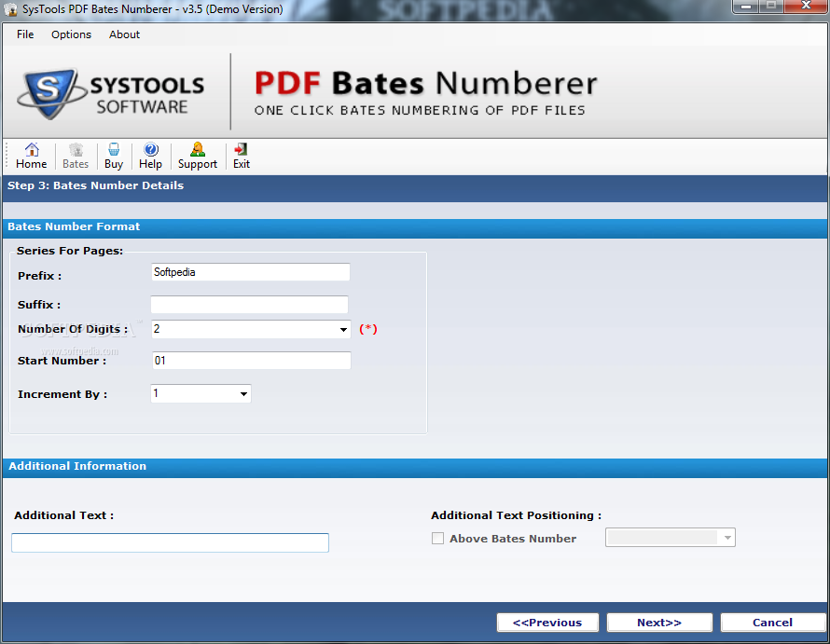Click the 'Additional Information' section header

click(77, 466)
